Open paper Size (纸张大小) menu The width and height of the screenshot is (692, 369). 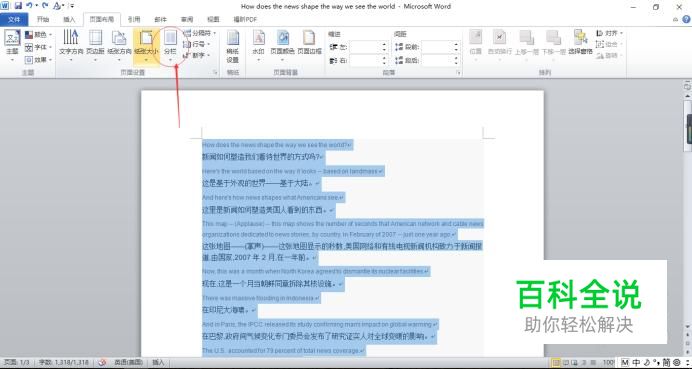click(146, 46)
